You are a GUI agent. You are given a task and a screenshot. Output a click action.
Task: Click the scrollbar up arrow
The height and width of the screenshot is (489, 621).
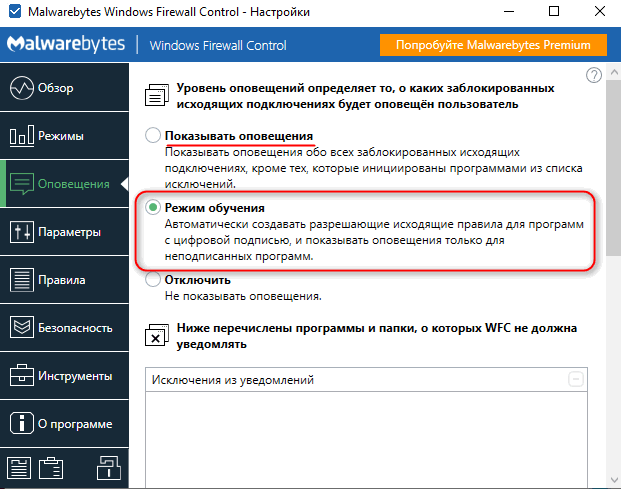[614, 72]
